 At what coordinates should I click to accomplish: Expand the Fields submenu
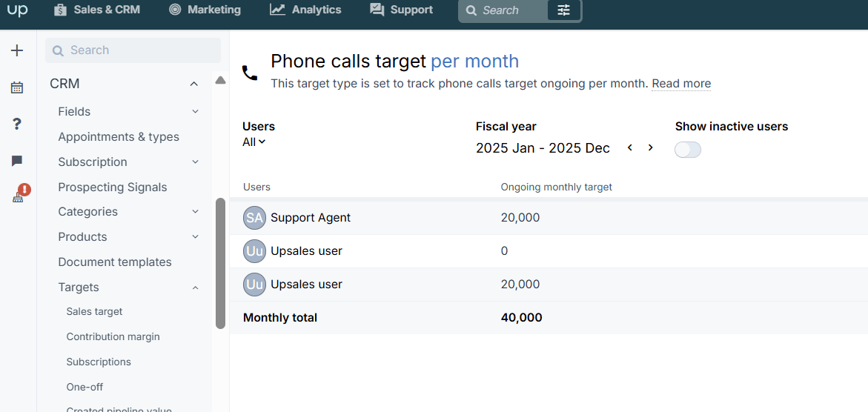point(196,112)
